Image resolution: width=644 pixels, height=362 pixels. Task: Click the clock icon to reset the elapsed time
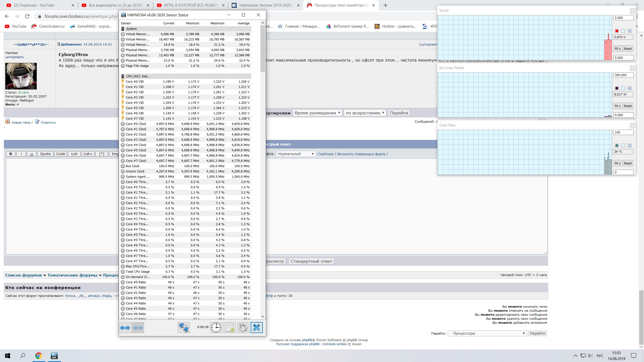216,328
